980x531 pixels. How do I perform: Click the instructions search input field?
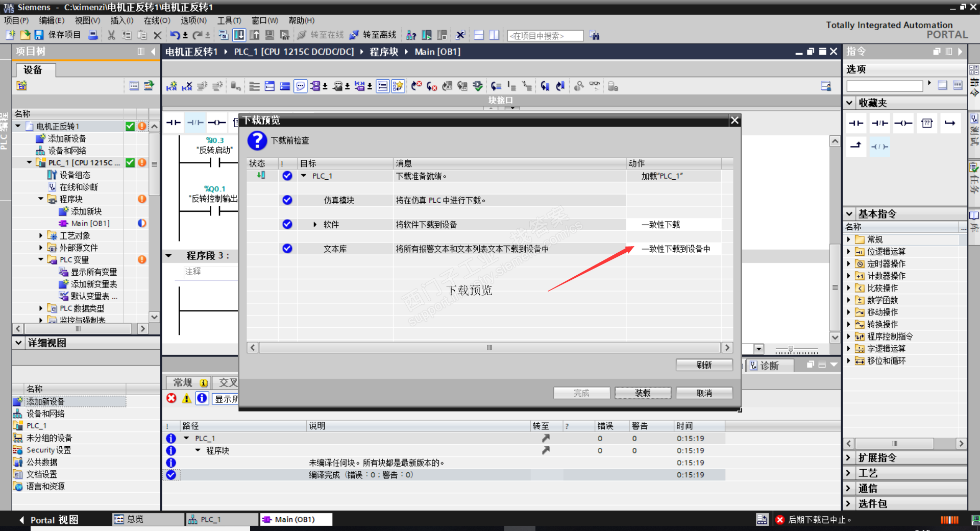pyautogui.click(x=885, y=85)
